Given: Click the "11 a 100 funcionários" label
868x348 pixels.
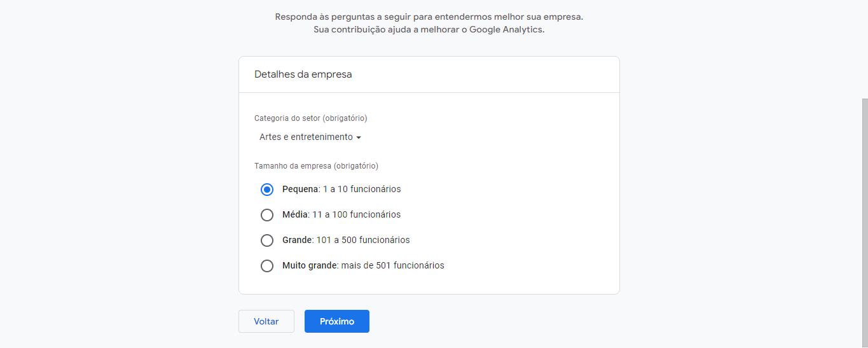Looking at the screenshot, I should (356, 214).
